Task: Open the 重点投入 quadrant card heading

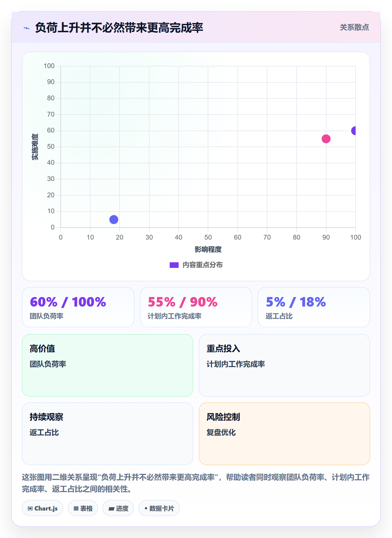Action: click(x=223, y=349)
